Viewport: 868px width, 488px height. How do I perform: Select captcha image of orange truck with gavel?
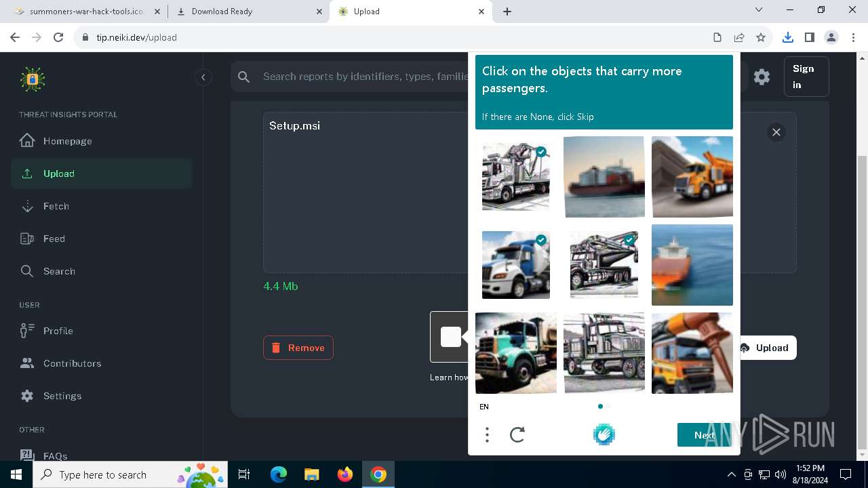[x=692, y=353]
